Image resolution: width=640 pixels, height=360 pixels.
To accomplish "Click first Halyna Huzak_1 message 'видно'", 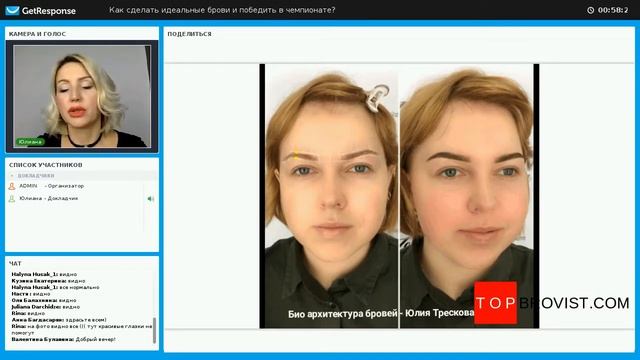I will [44, 274].
